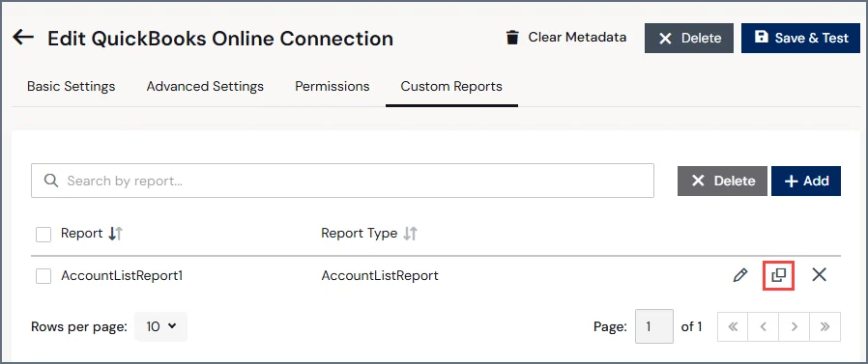Screen dimensions: 868x364
Task: Click the AccountListReport1 report name
Action: tap(122, 275)
